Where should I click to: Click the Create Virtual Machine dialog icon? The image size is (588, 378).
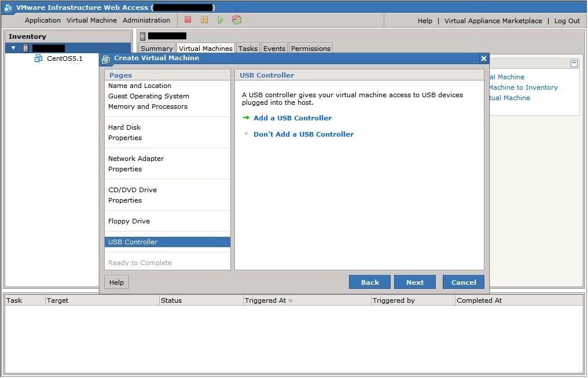106,59
